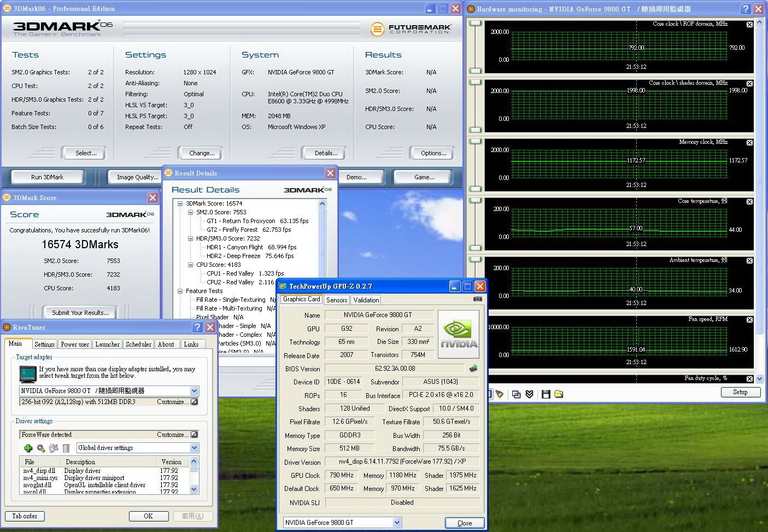
Task: Click the broom clear-history icon in Hardware monitoring toolbar
Action: pos(500,394)
